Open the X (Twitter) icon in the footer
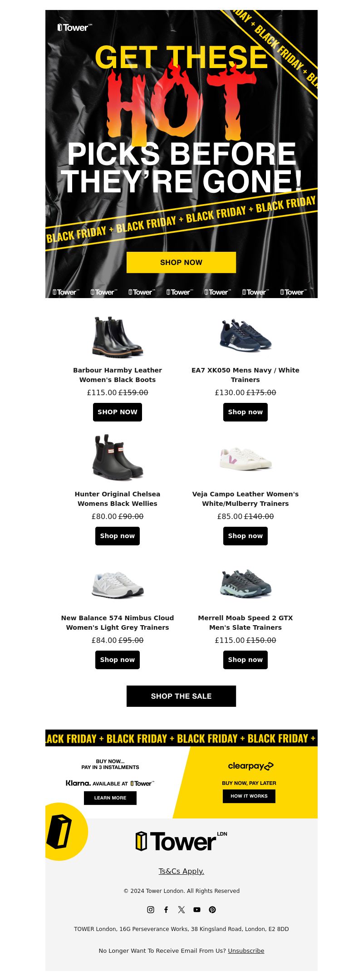The height and width of the screenshot is (980, 363). 181,909
